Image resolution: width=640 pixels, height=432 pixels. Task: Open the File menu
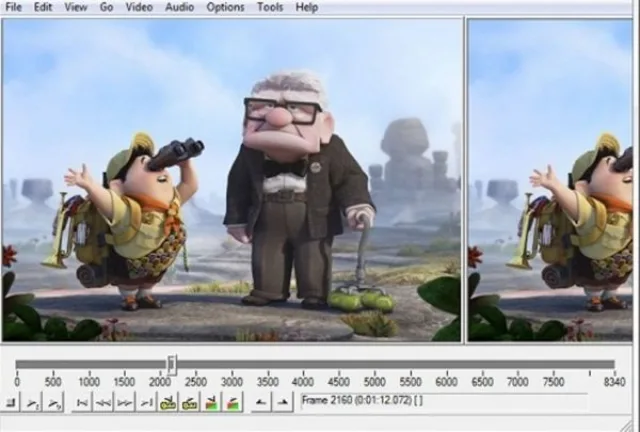coord(13,7)
